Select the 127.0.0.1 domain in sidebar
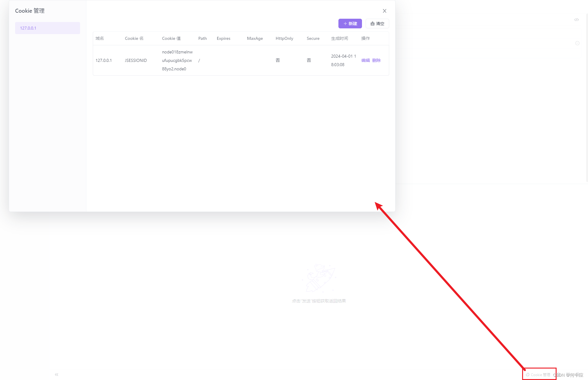 click(x=47, y=28)
